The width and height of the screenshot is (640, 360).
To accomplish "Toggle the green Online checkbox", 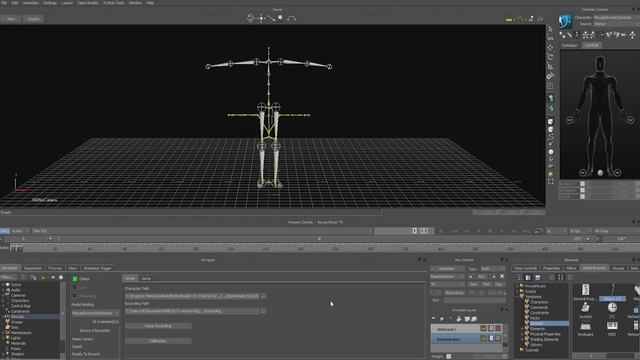I will (x=75, y=279).
